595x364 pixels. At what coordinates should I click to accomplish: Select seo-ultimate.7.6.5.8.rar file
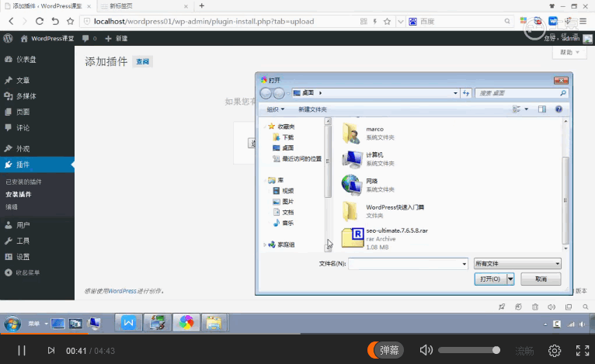click(384, 238)
